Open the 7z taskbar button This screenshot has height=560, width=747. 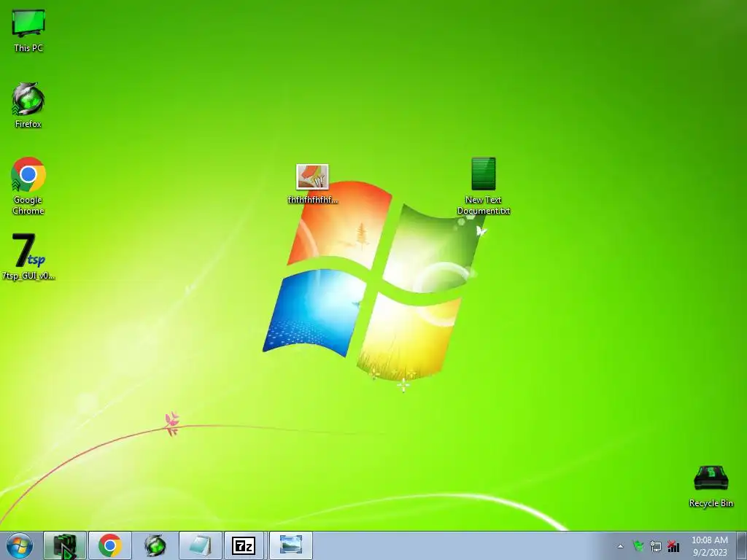pos(244,545)
